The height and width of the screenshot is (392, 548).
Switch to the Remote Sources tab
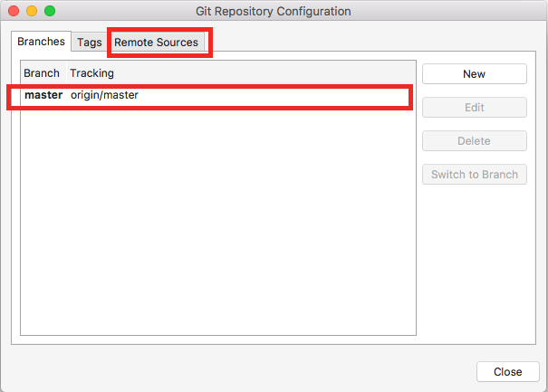pos(156,43)
